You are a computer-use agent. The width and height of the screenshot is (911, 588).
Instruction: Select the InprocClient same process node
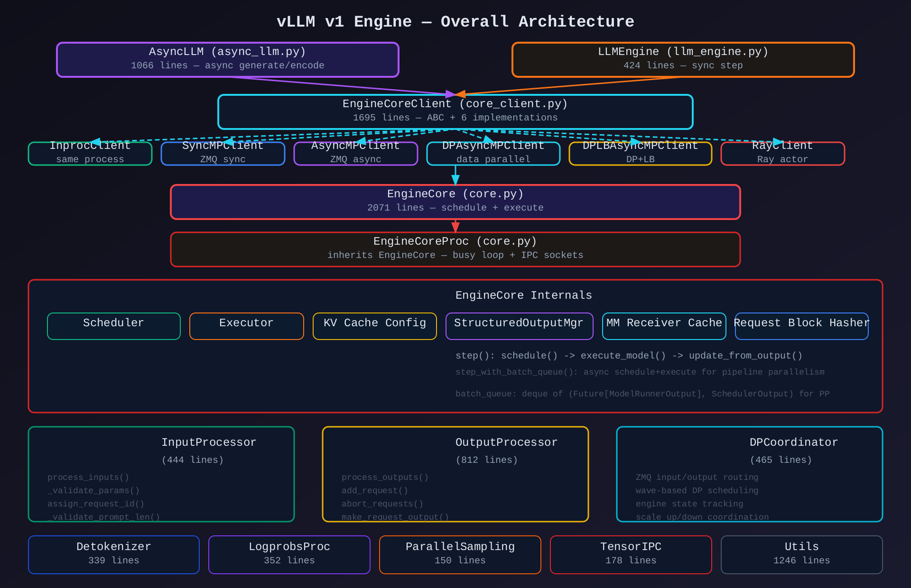(90, 154)
